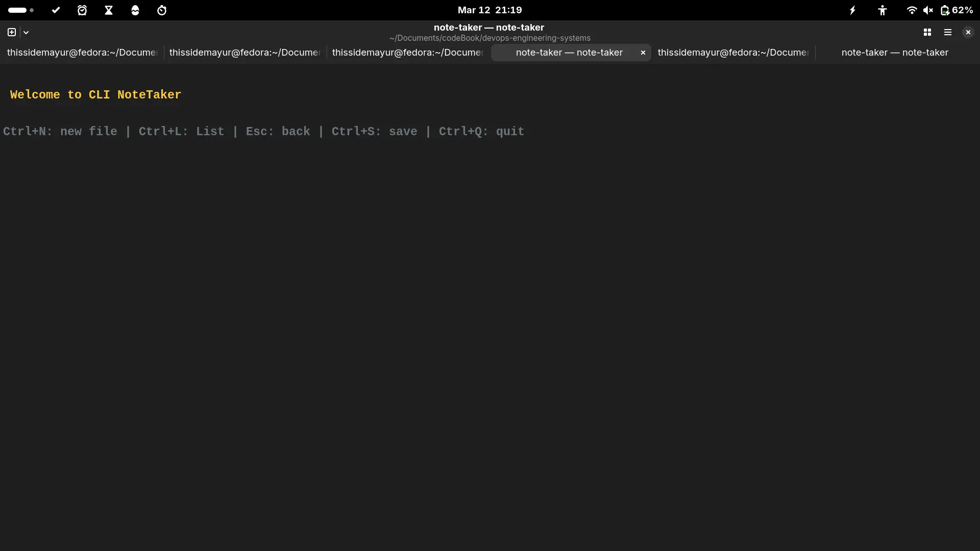The height and width of the screenshot is (551, 980).
Task: Open the Activities pill indicator
Action: pyautogui.click(x=18, y=10)
